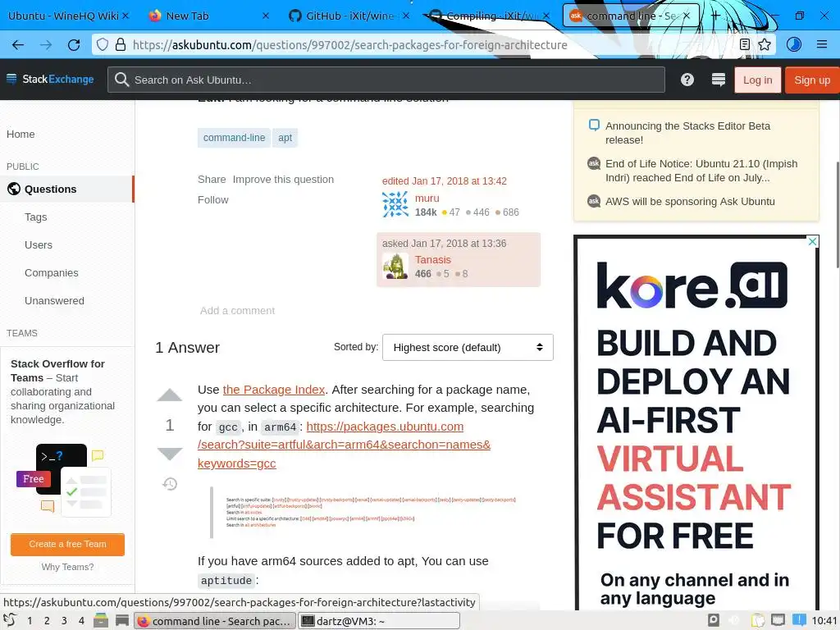Select Questions in the left sidebar
Viewport: 840px width, 630px height.
66,189
